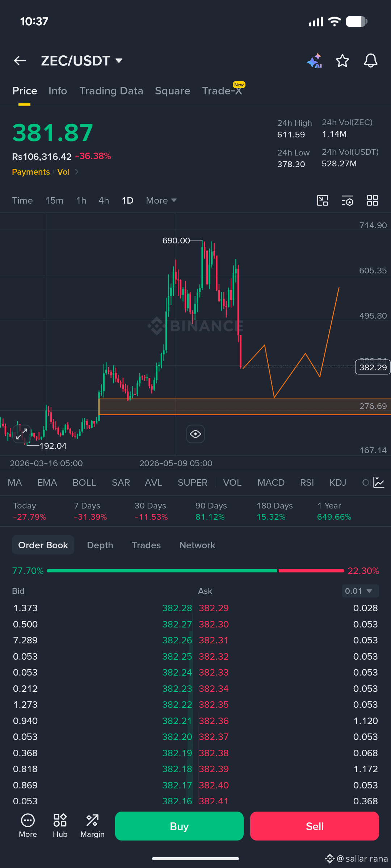Tap the 382.29 current price label on chart

[373, 367]
